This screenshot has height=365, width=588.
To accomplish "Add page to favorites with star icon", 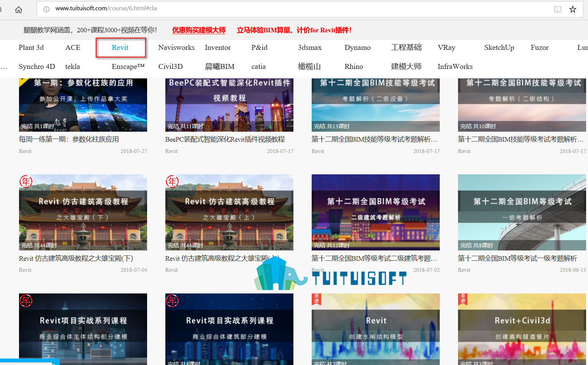I will click(x=573, y=9).
